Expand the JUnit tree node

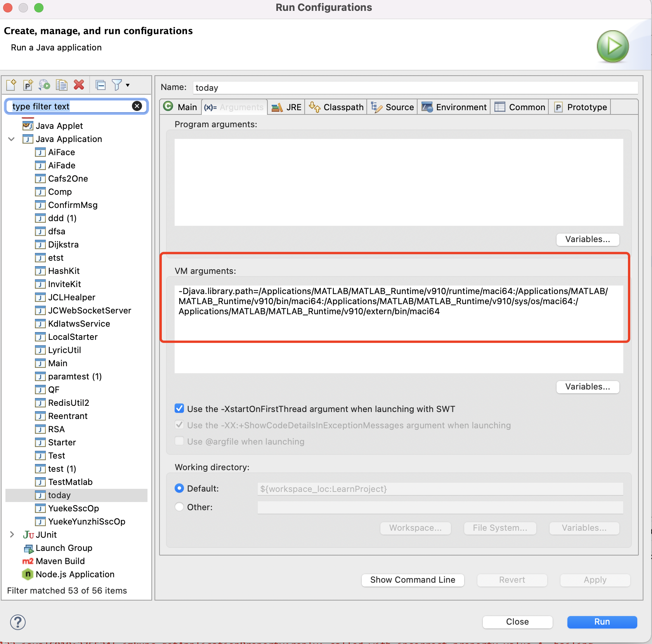[x=12, y=535]
